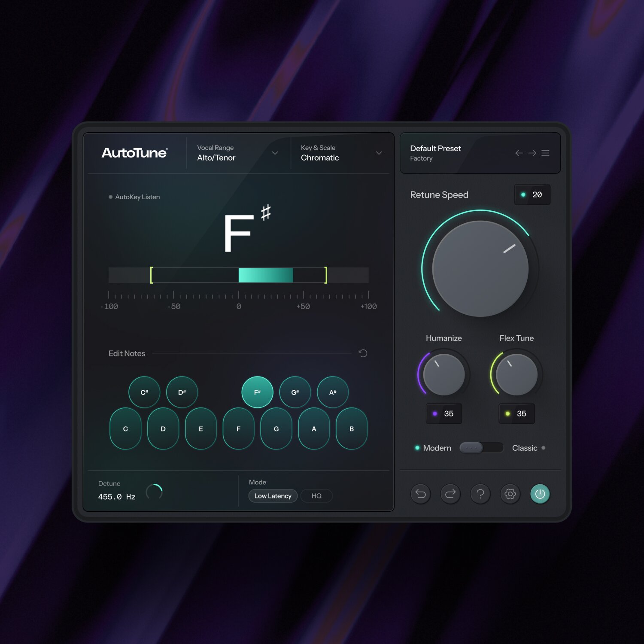The height and width of the screenshot is (644, 644).
Task: Toggle the A note key
Action: pyautogui.click(x=314, y=428)
